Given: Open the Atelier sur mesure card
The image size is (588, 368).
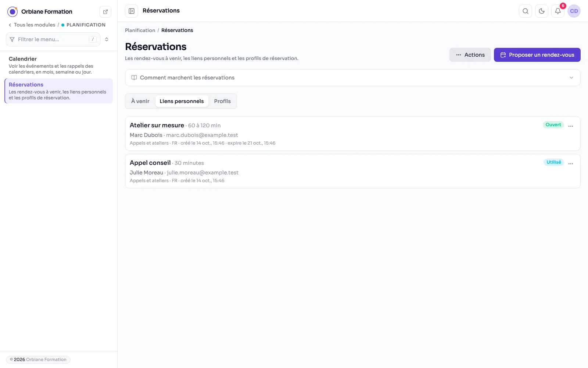Looking at the screenshot, I should point(353,134).
